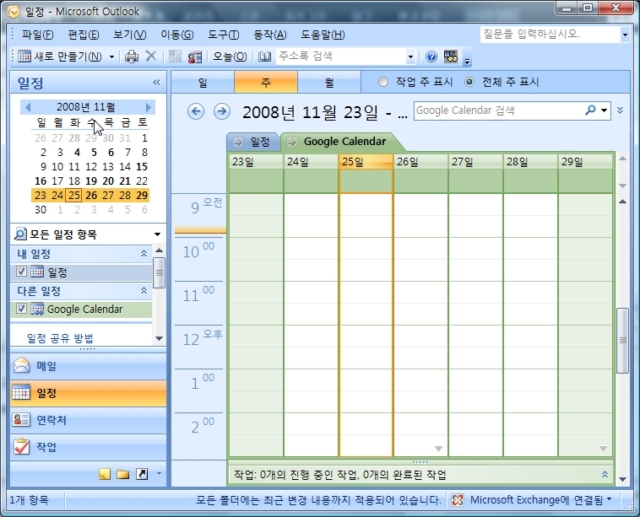
Task: Click the Google Calendar search field
Action: (x=499, y=111)
